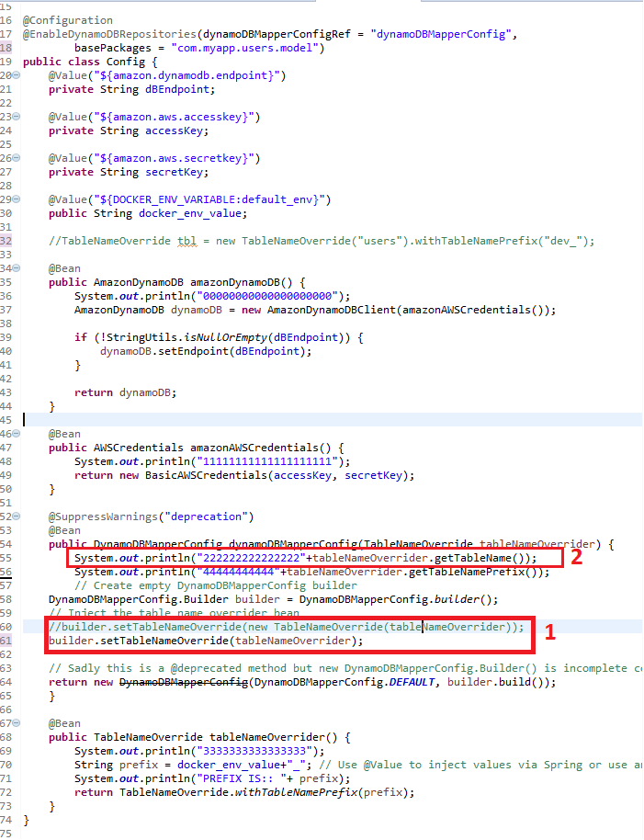
Task: Click the "com.myapp.users.model" string
Action: coord(244,48)
